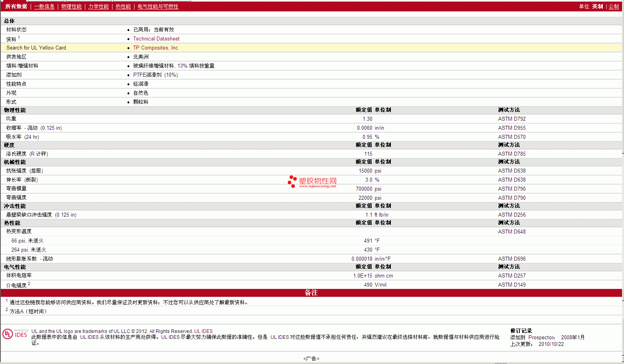Click the 总体 section header
The width and height of the screenshot is (624, 364).
(9, 21)
